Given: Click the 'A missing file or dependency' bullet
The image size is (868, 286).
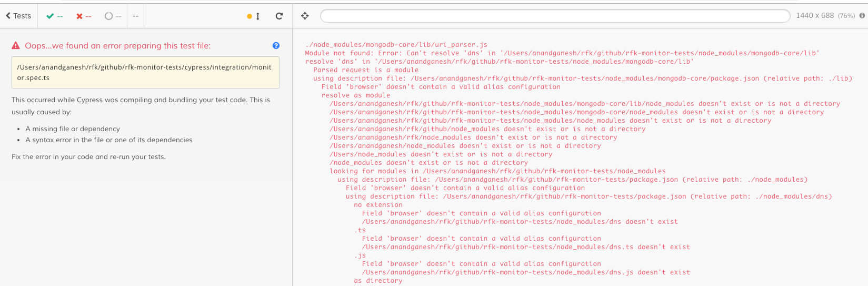Looking at the screenshot, I should (x=73, y=129).
